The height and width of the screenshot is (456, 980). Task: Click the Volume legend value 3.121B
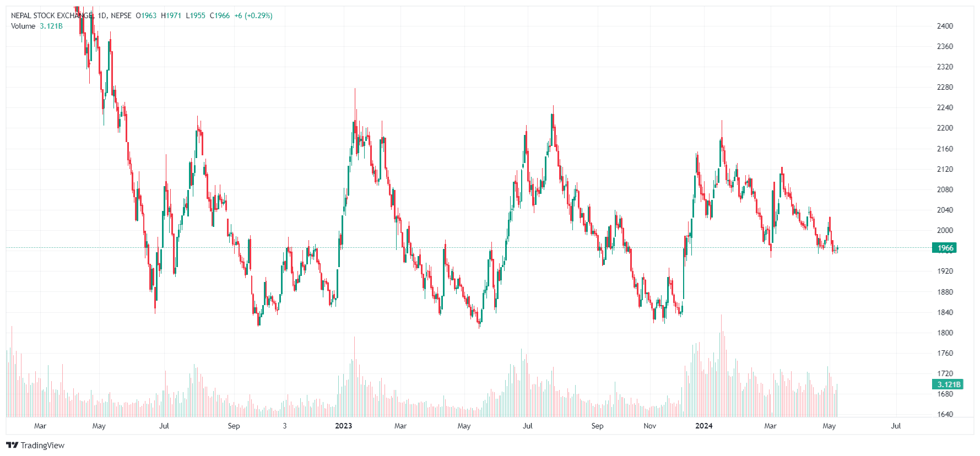[x=51, y=26]
